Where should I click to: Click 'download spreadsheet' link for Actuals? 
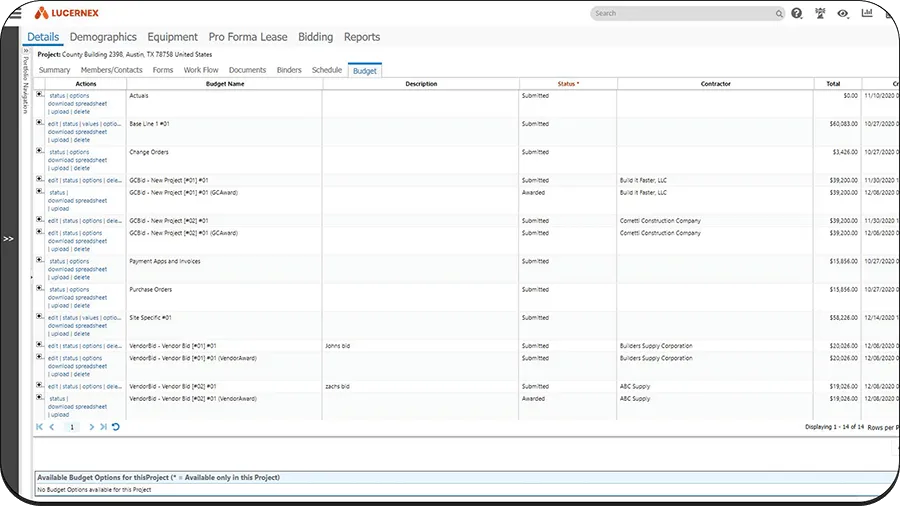pyautogui.click(x=77, y=103)
